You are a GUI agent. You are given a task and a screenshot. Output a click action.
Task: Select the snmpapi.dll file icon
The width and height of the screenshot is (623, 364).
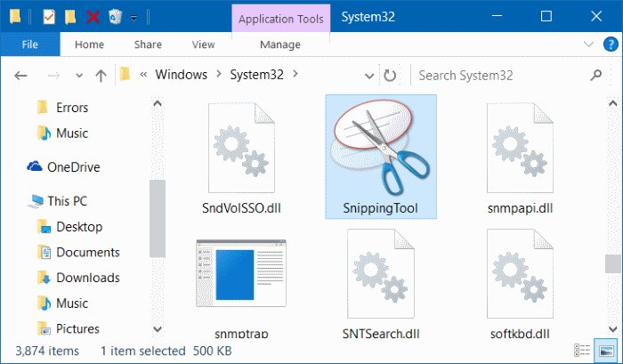click(x=520, y=148)
